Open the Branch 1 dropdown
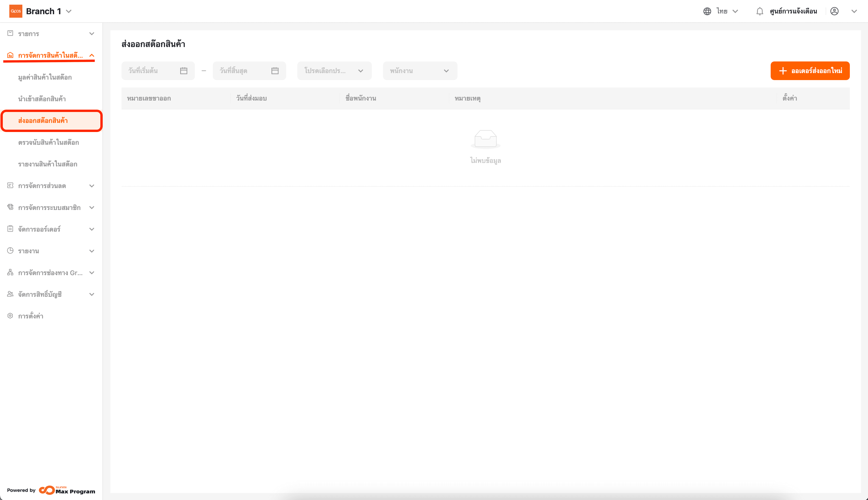 click(x=69, y=11)
